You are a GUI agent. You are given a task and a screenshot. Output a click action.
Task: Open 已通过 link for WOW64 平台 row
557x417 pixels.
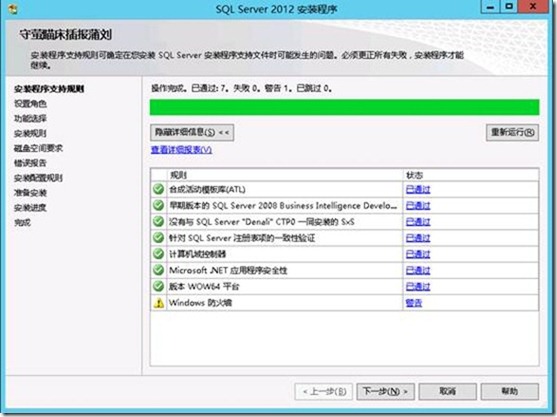[418, 287]
